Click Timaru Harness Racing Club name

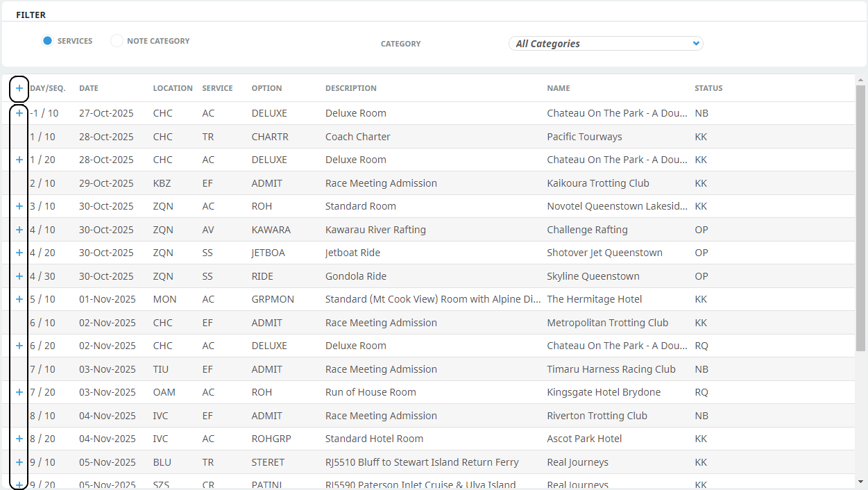point(611,369)
